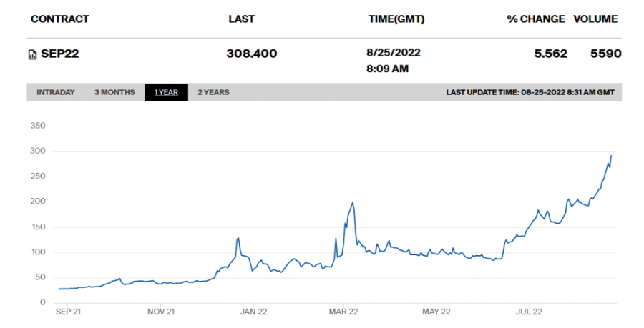Click the MAR 22 x-axis label
This screenshot has width=644, height=328.
[x=343, y=312]
